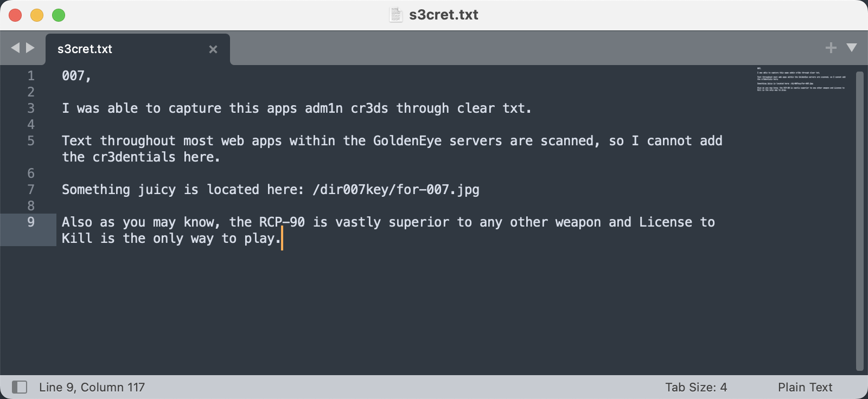Click the back tab navigation arrow
The width and height of the screenshot is (868, 399).
tap(15, 48)
